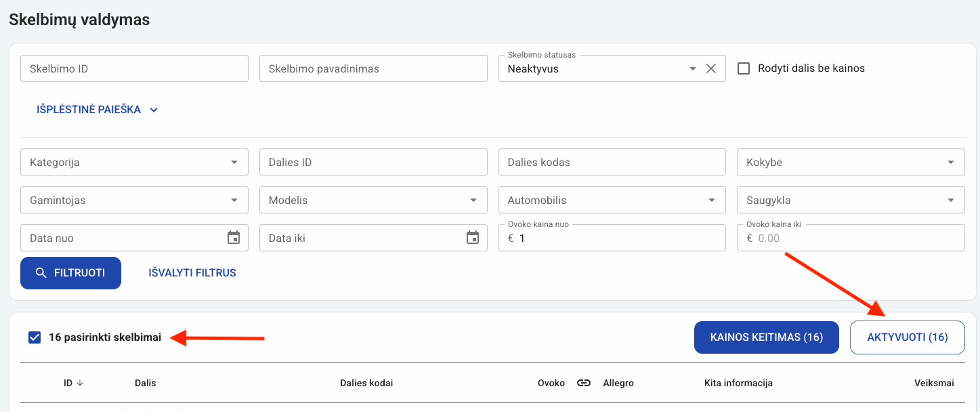Expand the Kokybė dropdown

pyautogui.click(x=951, y=163)
